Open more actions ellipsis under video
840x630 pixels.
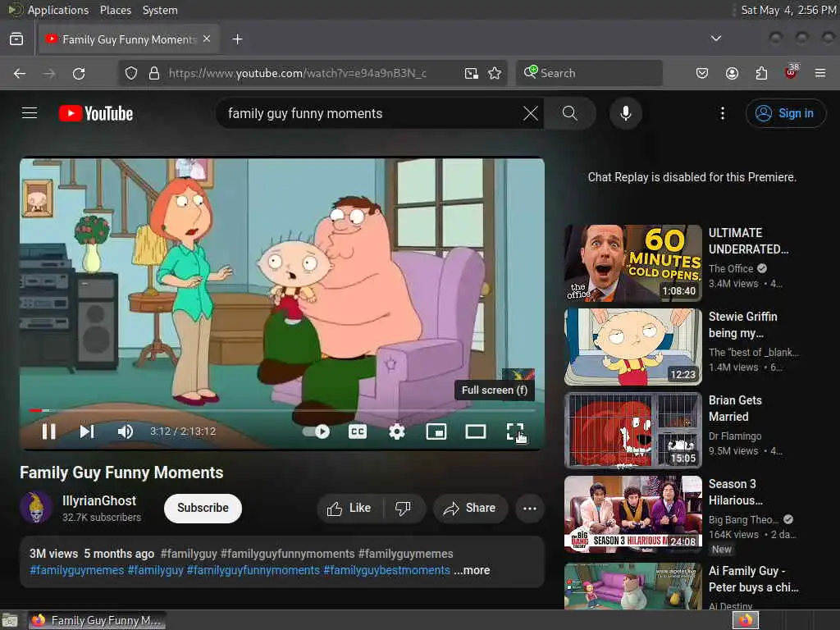(x=529, y=508)
